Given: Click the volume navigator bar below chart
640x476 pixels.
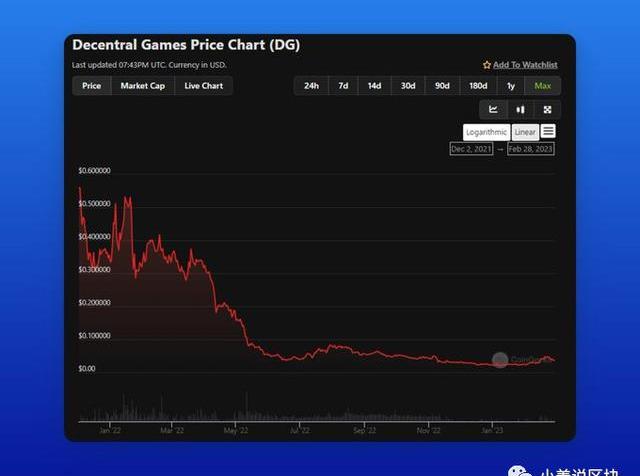Looking at the screenshot, I should tap(315, 410).
